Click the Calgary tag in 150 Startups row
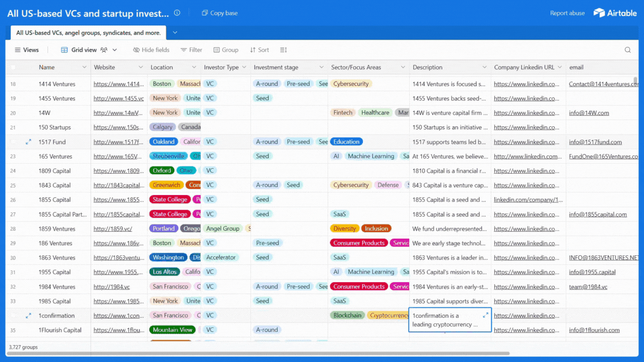Screen dimensions: 644x362 click(163, 127)
